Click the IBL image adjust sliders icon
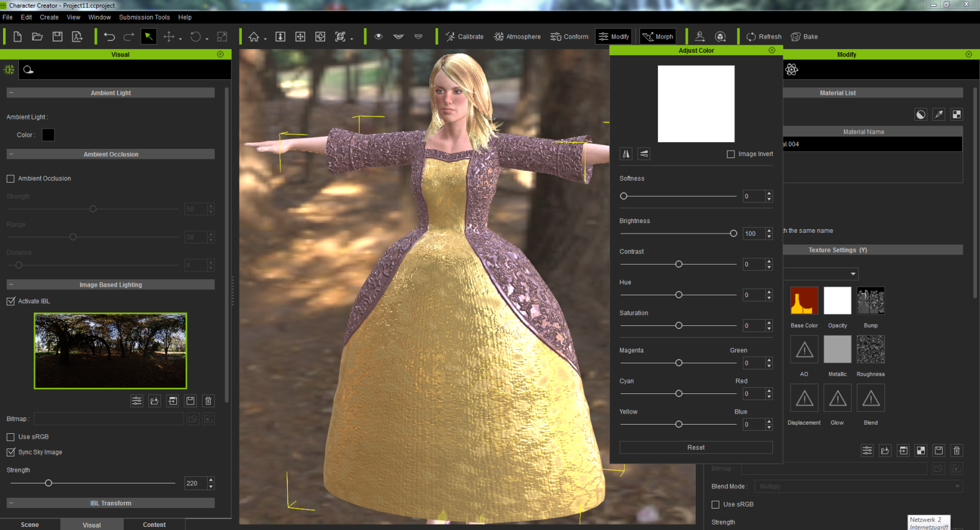The image size is (980, 530). pyautogui.click(x=137, y=401)
